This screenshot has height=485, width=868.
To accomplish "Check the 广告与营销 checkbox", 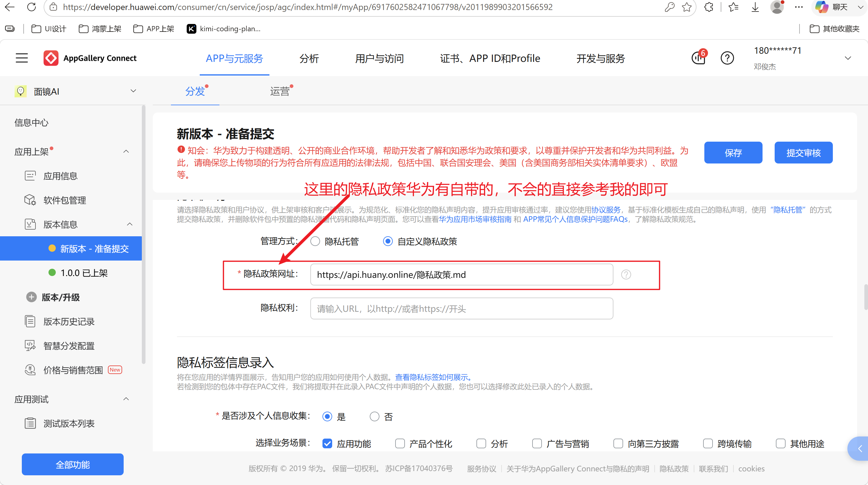I will coord(537,443).
